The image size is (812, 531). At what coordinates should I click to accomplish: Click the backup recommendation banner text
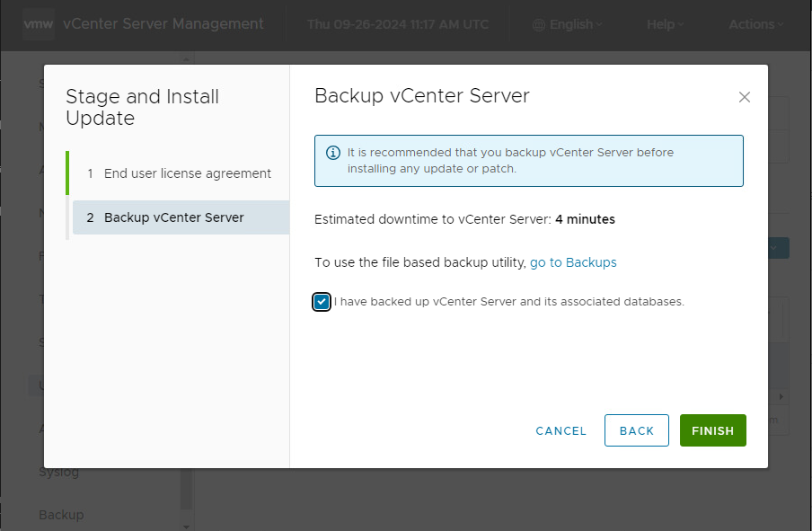(x=510, y=161)
